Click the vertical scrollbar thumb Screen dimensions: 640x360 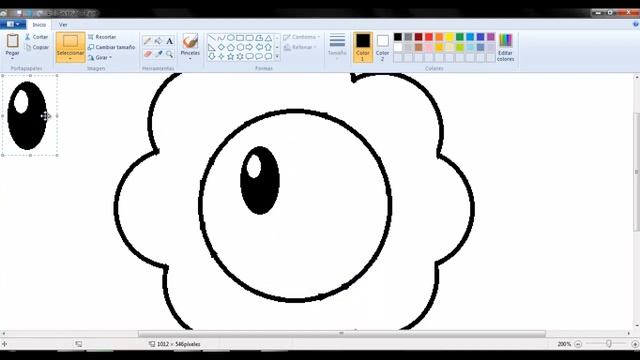637,171
